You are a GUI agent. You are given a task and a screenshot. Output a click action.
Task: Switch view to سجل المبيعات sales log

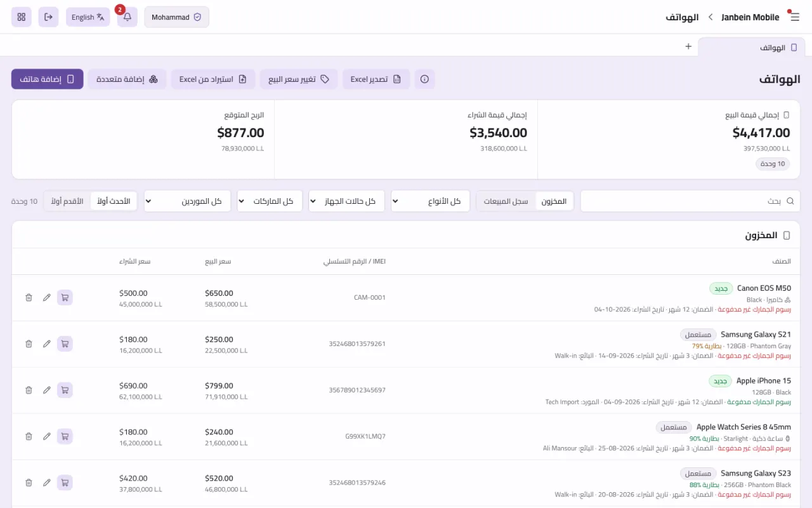[x=506, y=201]
